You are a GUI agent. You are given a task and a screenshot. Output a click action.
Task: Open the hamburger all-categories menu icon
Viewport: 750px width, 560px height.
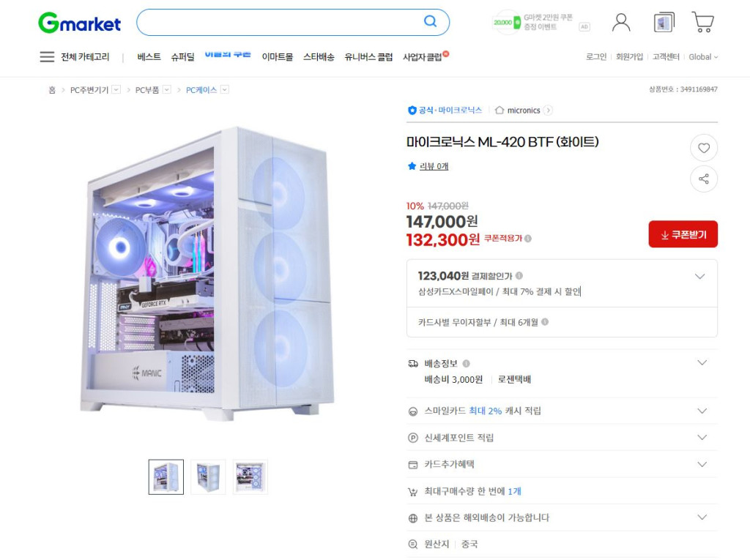47,57
